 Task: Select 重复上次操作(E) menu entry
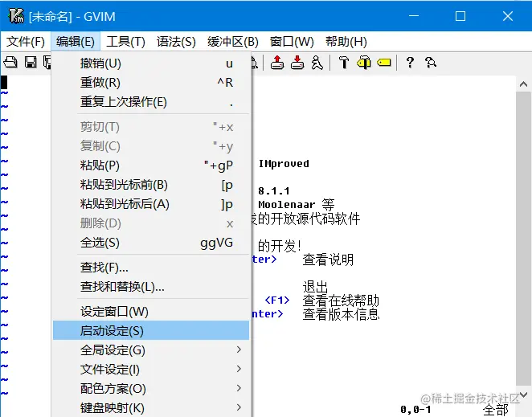(151, 102)
